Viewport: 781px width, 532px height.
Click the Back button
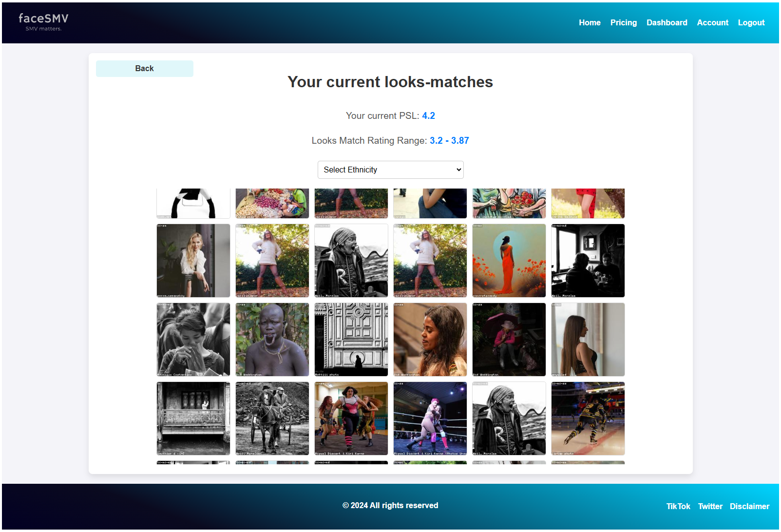(145, 69)
